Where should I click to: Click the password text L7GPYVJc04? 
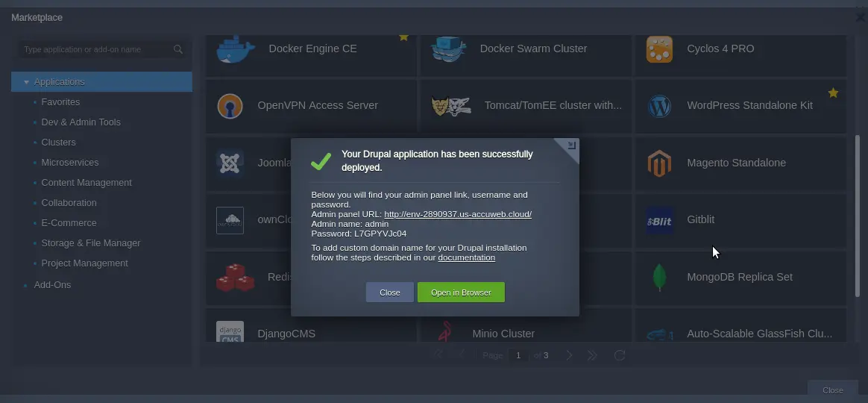click(x=380, y=234)
